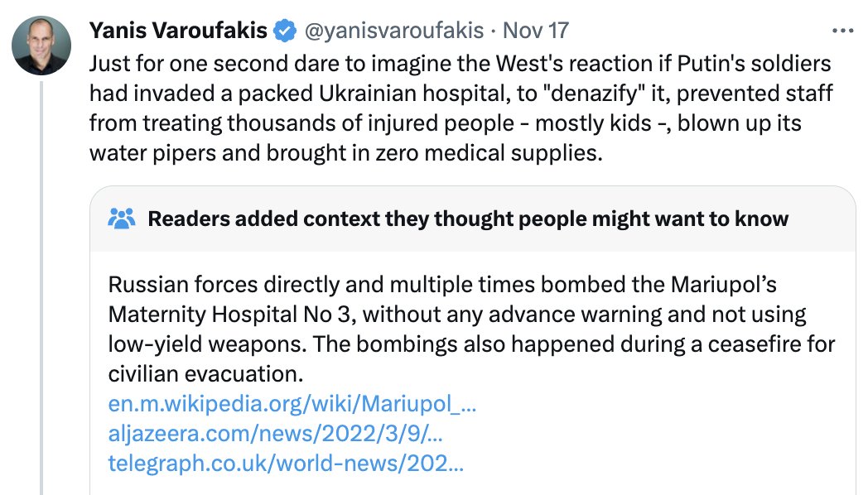868x495 pixels.
Task: Click the people silhouette icon on the note
Action: point(121,219)
